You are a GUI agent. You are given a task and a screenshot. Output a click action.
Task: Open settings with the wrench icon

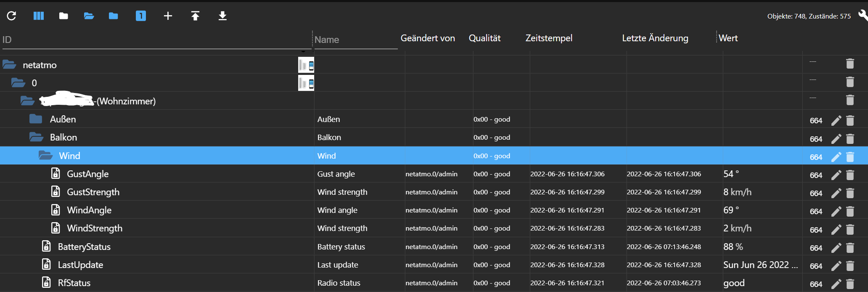pos(863,16)
